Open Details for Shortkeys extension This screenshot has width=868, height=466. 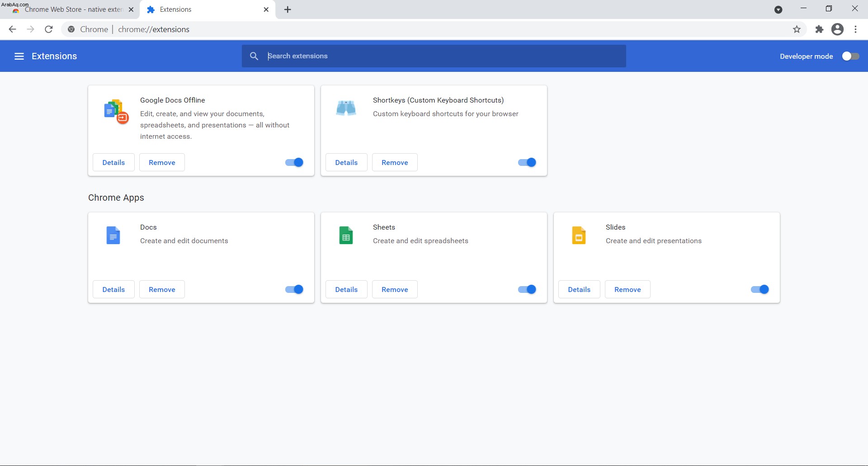[346, 162]
